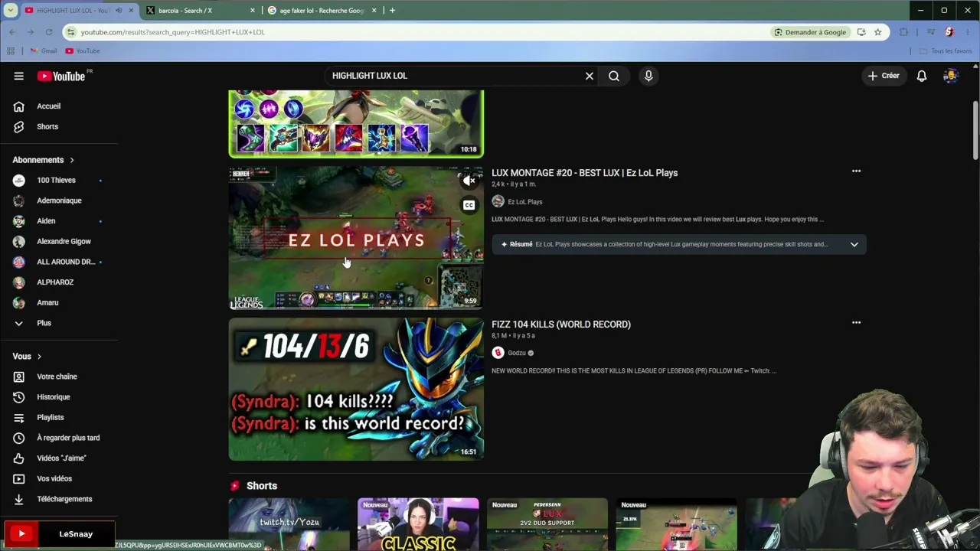This screenshot has height=551, width=980.
Task: Open a new browser tab
Action: (392, 11)
